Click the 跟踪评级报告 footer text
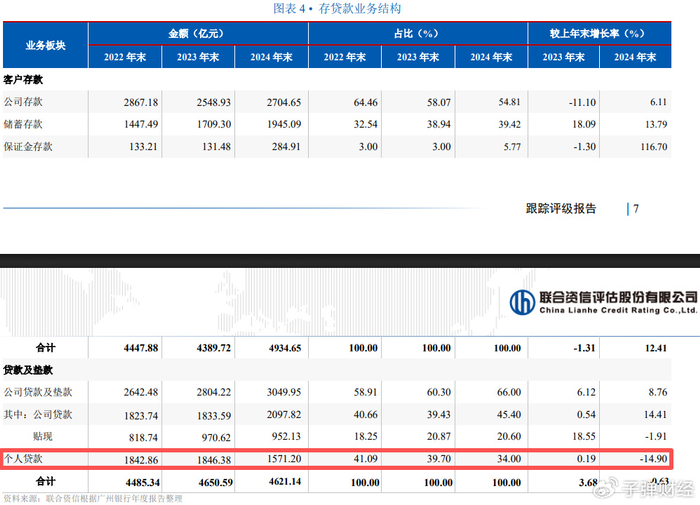 [x=561, y=209]
